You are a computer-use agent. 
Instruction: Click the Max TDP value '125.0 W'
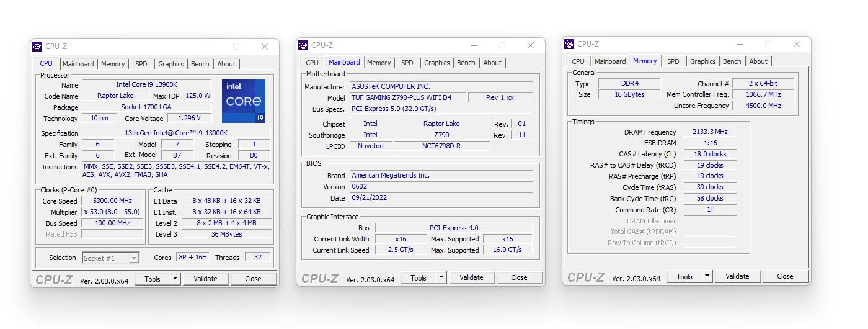(198, 96)
